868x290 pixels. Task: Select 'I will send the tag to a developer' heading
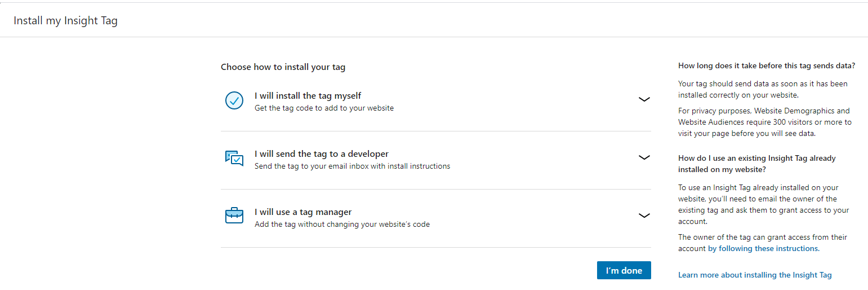(321, 153)
